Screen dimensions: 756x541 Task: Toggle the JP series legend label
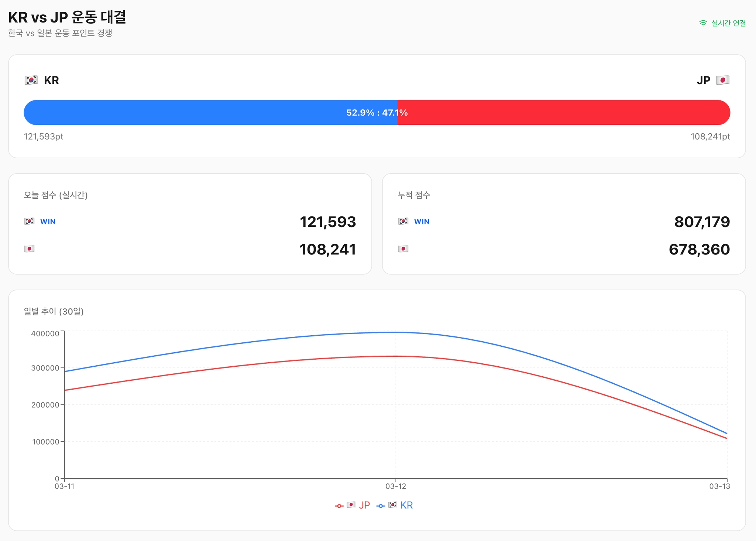coord(364,505)
